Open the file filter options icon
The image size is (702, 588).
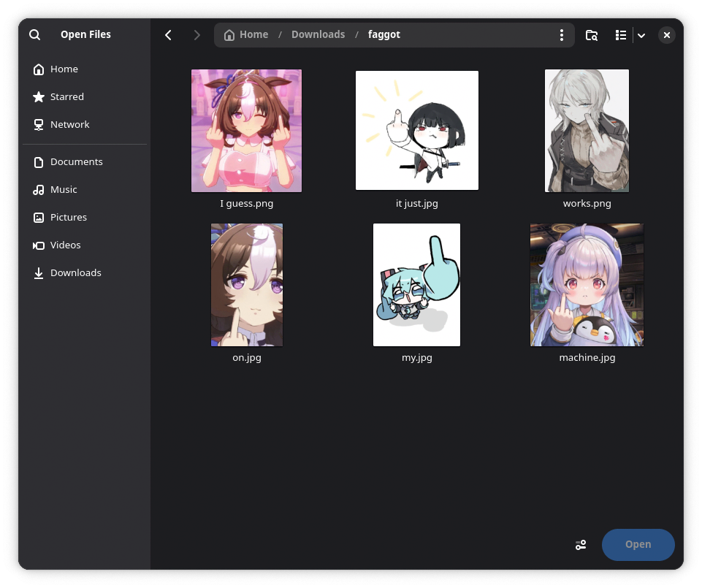pos(581,545)
